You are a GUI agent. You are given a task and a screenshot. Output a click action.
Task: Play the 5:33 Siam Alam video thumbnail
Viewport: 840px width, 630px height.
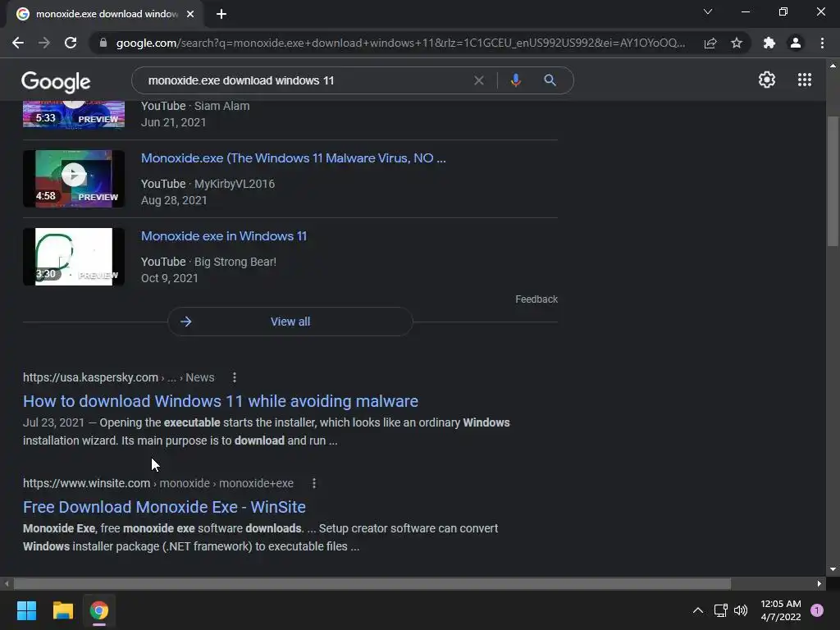click(73, 114)
